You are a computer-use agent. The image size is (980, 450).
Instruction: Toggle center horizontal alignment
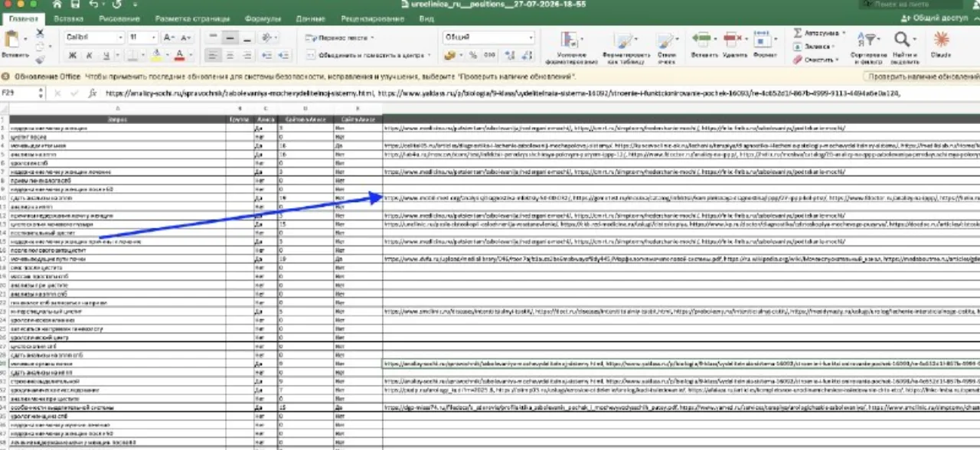(x=230, y=55)
